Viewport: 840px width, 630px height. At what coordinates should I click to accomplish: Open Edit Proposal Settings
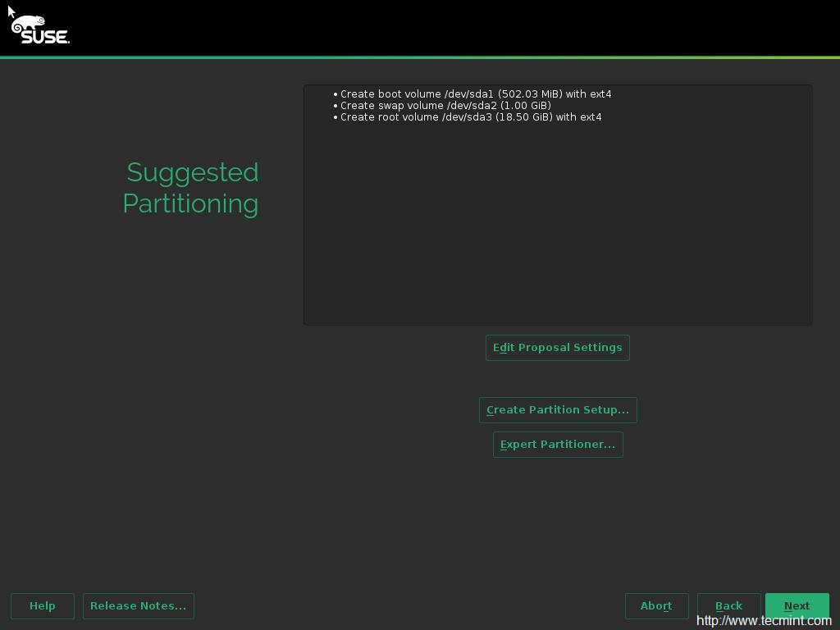[x=557, y=348]
